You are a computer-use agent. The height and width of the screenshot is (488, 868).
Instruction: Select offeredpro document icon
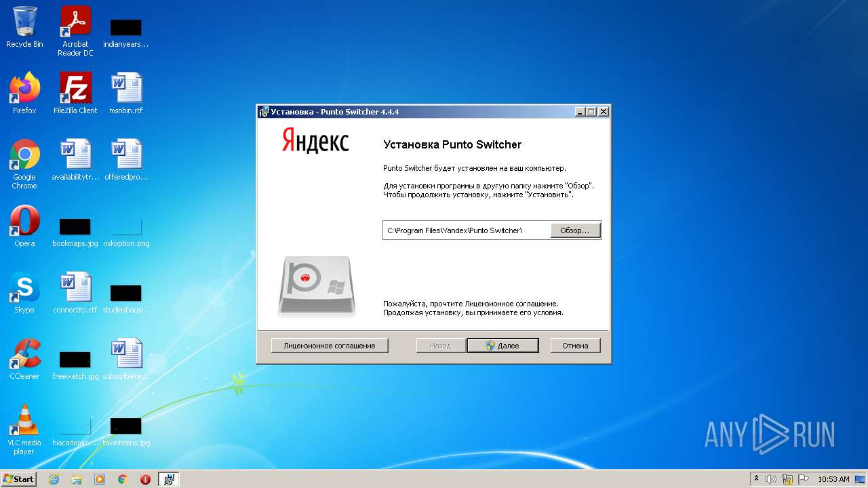click(x=126, y=160)
